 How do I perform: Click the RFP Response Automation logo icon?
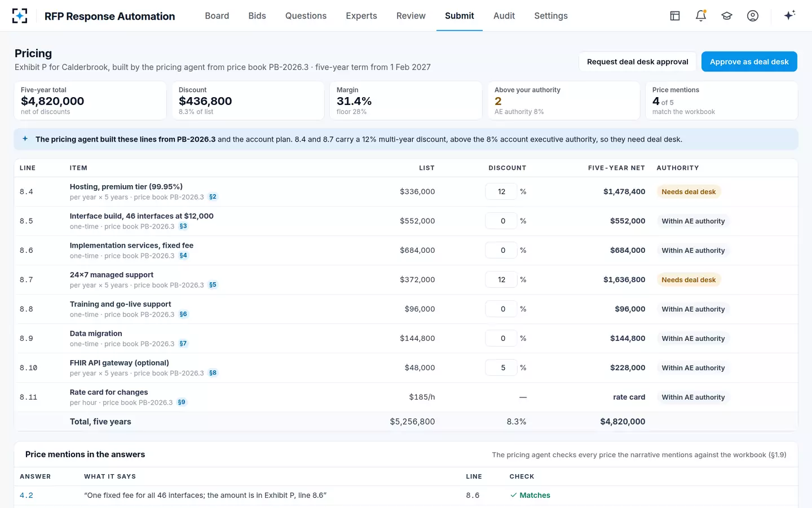point(20,16)
